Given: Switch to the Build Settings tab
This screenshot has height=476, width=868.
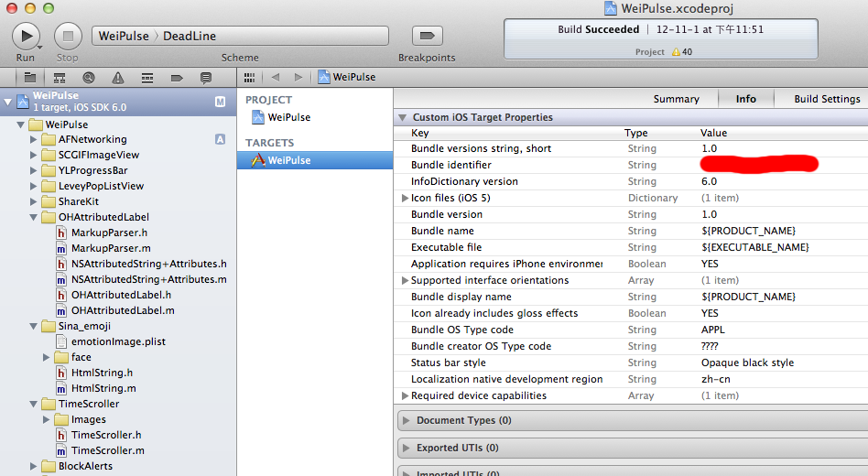Looking at the screenshot, I should coord(827,99).
